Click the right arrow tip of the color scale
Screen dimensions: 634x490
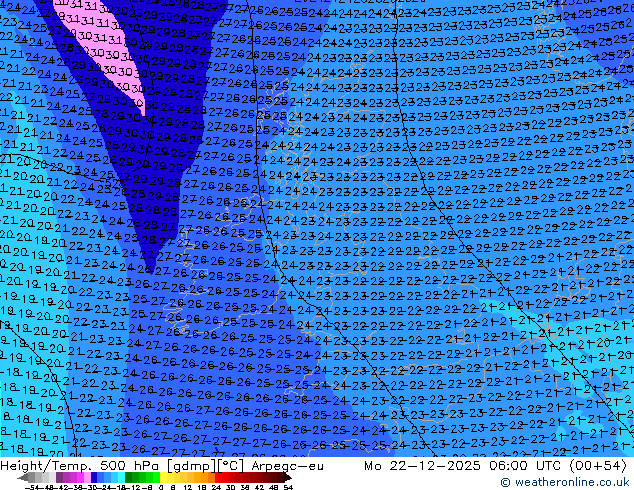290,478
